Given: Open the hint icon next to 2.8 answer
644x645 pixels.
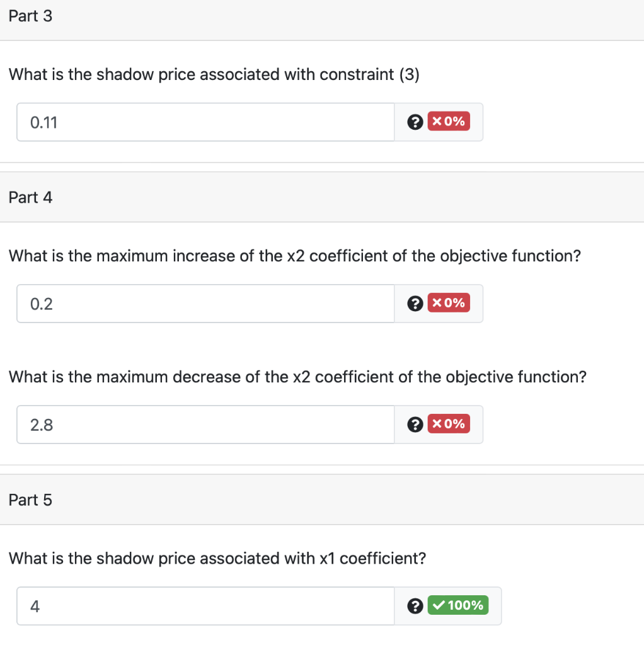Looking at the screenshot, I should (x=415, y=424).
